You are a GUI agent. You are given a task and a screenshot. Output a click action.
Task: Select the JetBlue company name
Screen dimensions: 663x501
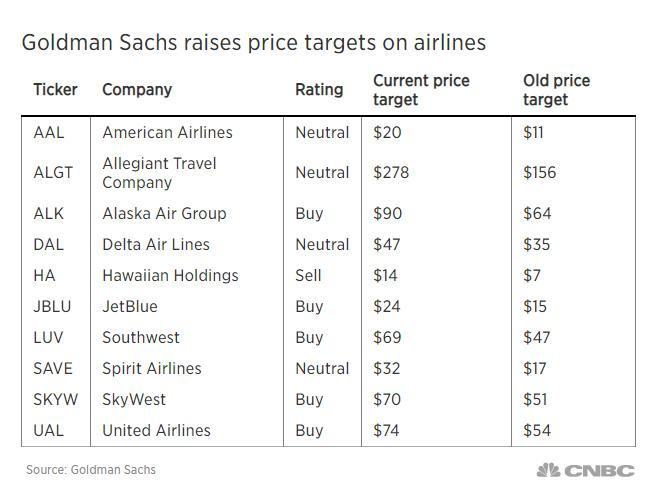(130, 306)
